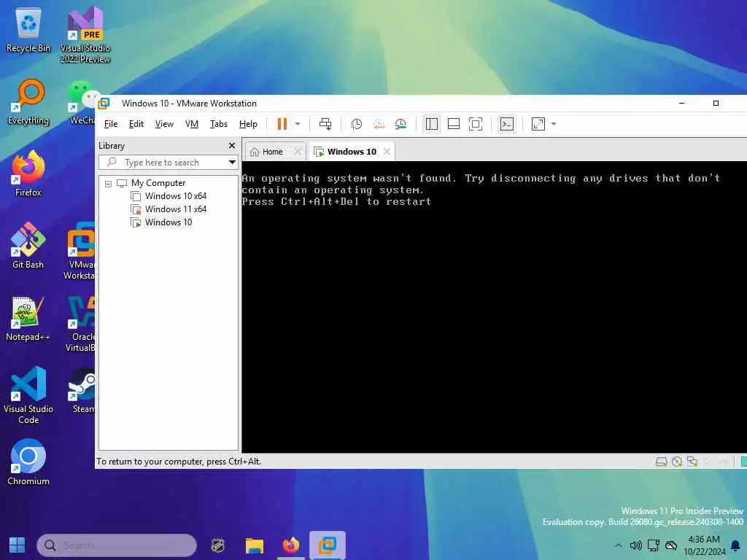Select the Git Bash desktop shortcut
Viewport: 747px width, 560px height.
click(28, 246)
